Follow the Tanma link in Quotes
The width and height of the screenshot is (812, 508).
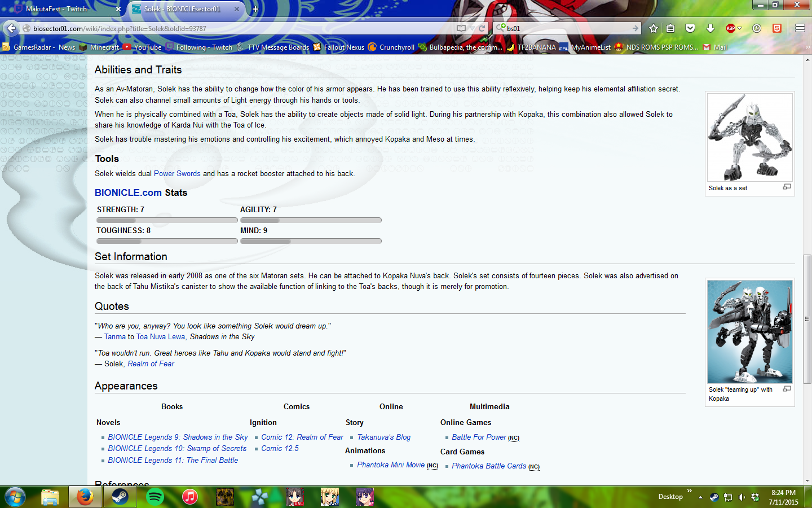(114, 336)
